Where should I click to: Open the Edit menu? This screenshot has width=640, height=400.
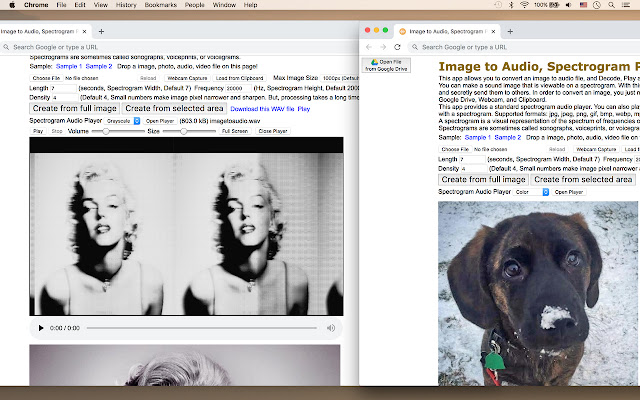[80, 5]
